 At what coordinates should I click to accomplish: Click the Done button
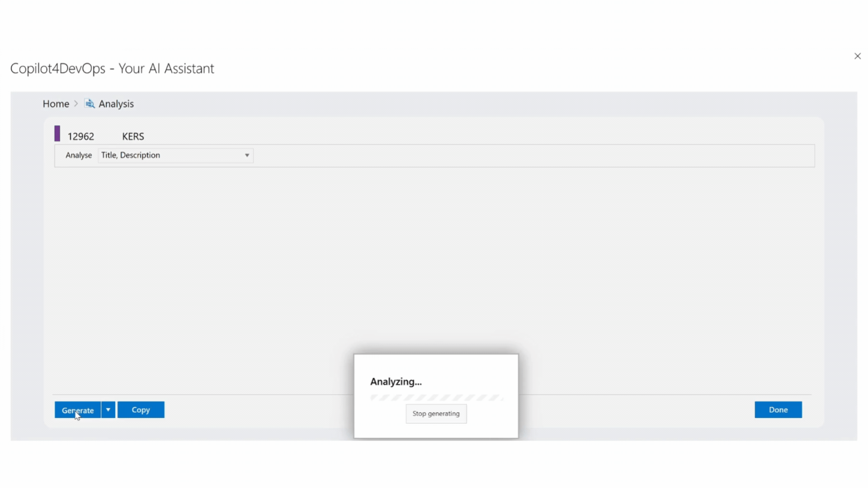778,410
